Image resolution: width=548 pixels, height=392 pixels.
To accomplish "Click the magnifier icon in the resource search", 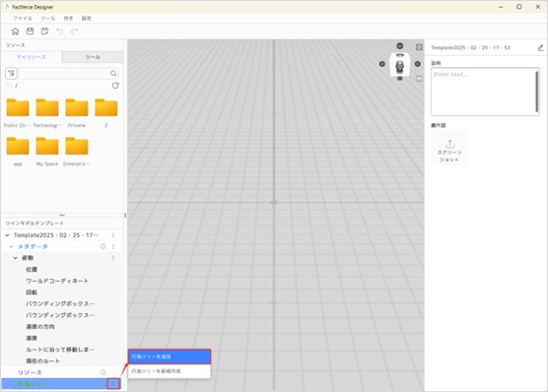I will click(x=113, y=73).
